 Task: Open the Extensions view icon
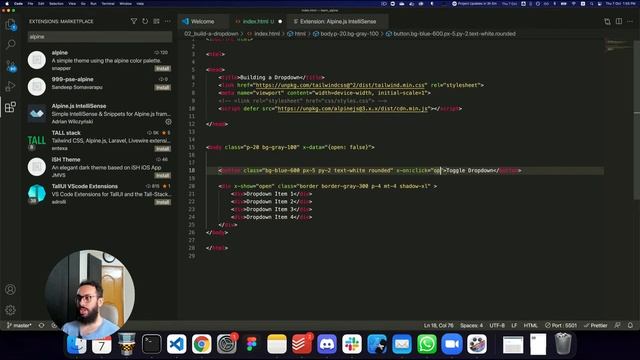point(11,107)
